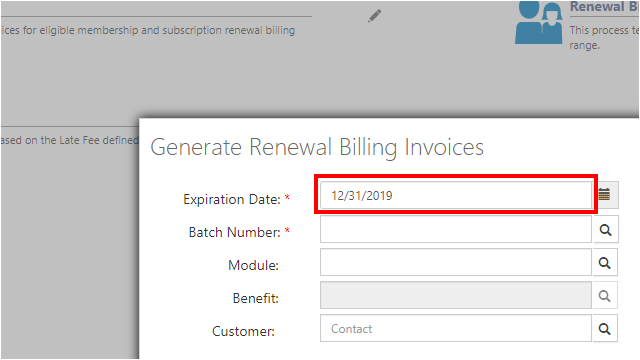Open the Renewal Billing heading link

tap(604, 7)
